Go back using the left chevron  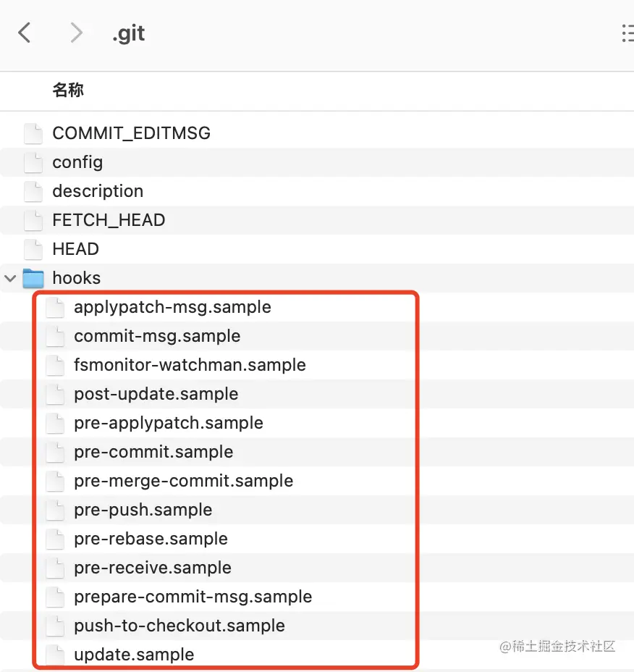(25, 33)
